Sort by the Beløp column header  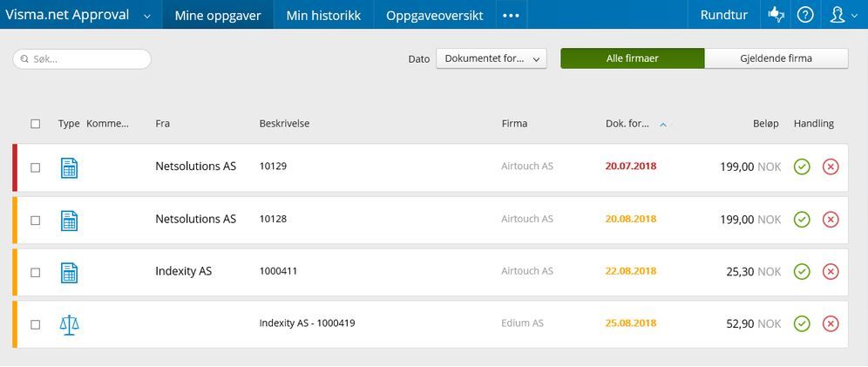pos(765,124)
